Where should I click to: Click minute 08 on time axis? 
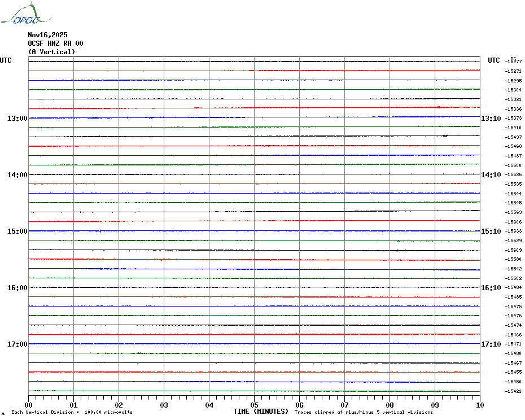tap(390, 405)
